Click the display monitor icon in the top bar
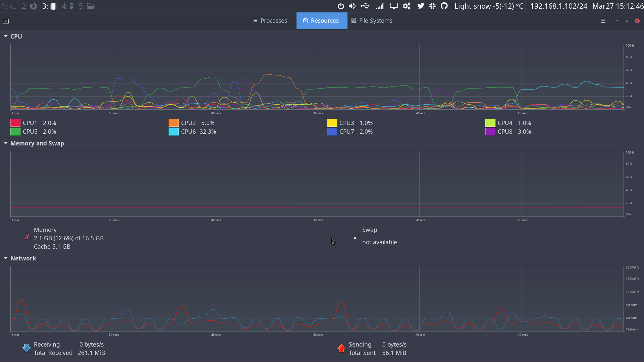 (x=394, y=6)
